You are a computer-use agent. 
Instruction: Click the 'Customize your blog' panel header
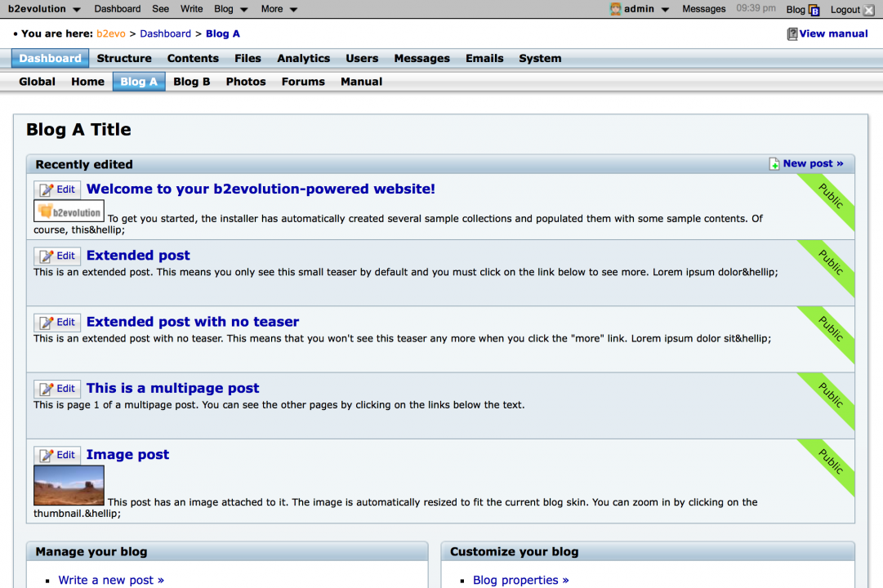coord(648,551)
